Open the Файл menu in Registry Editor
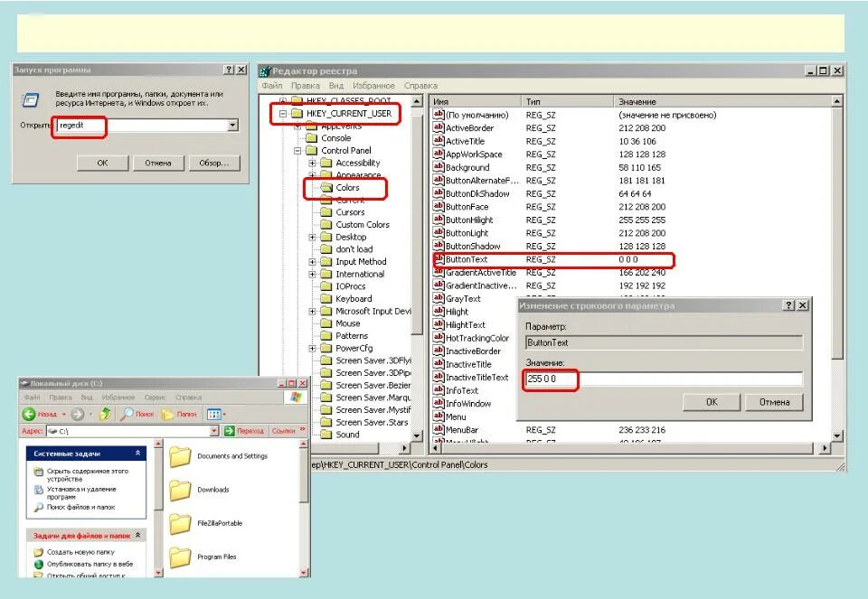Viewport: 868px width, 599px height. click(272, 86)
